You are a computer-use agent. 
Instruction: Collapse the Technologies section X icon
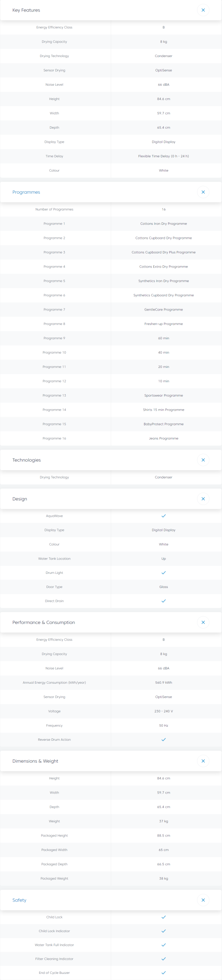203,460
